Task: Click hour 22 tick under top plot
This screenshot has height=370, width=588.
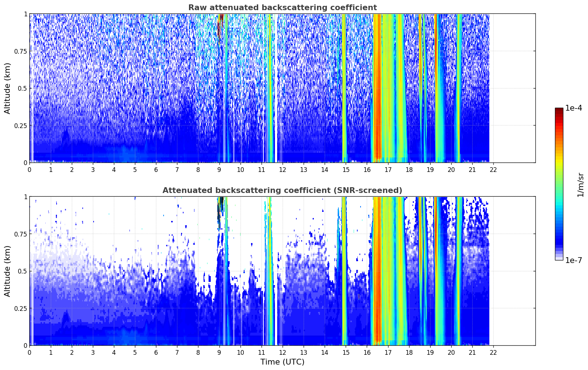Action: [493, 169]
